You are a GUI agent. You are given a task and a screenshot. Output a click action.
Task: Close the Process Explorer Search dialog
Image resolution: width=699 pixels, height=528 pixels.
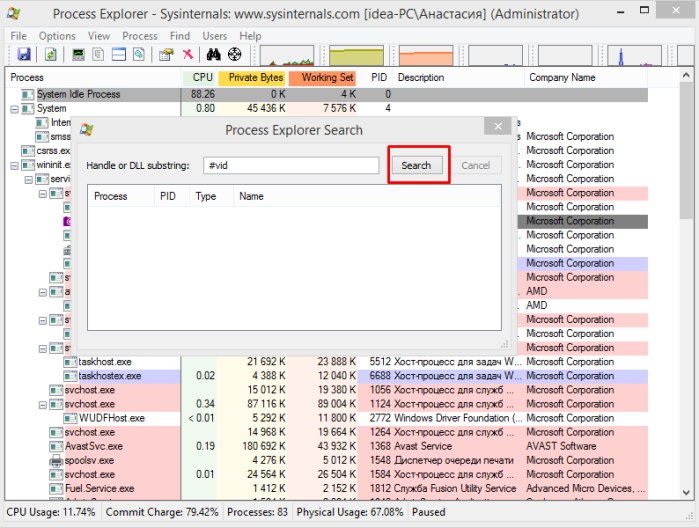pyautogui.click(x=498, y=126)
